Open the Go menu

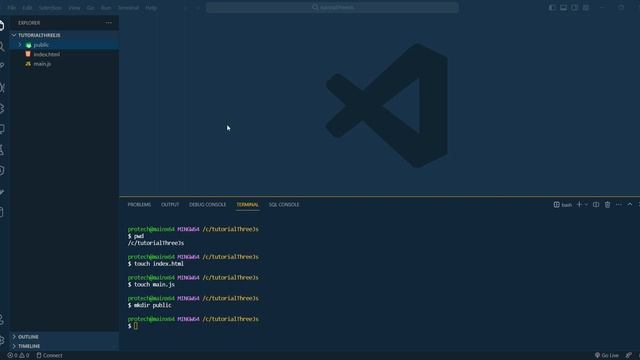[91, 8]
